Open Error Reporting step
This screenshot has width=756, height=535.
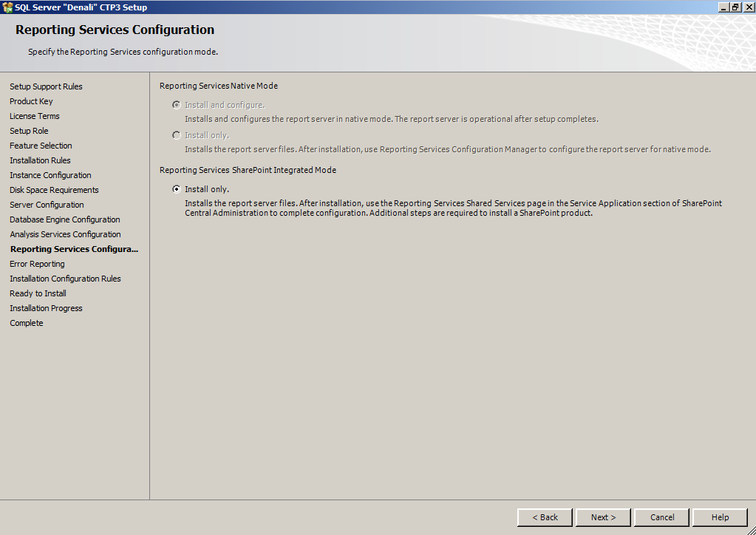[37, 264]
